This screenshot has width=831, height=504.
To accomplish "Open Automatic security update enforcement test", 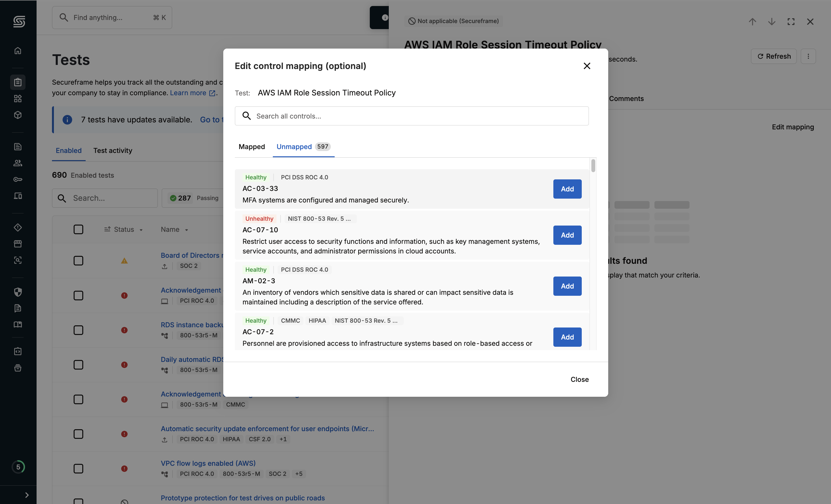I will (268, 428).
